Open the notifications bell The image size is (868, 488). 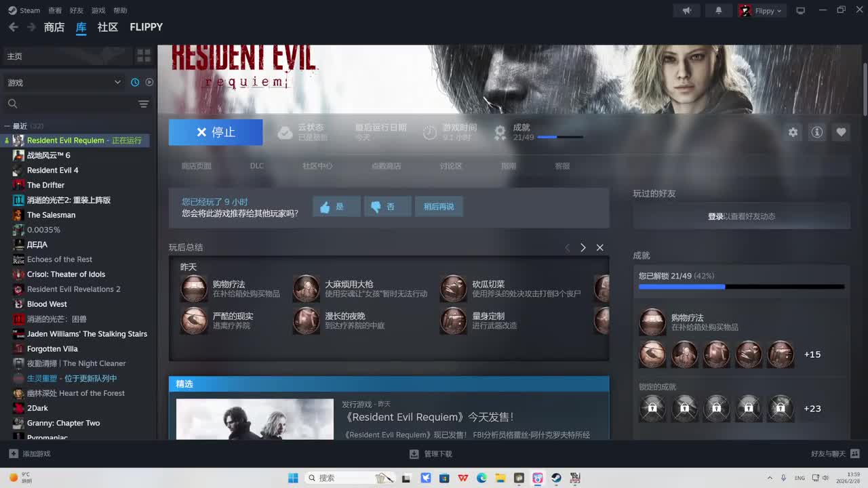click(x=719, y=10)
